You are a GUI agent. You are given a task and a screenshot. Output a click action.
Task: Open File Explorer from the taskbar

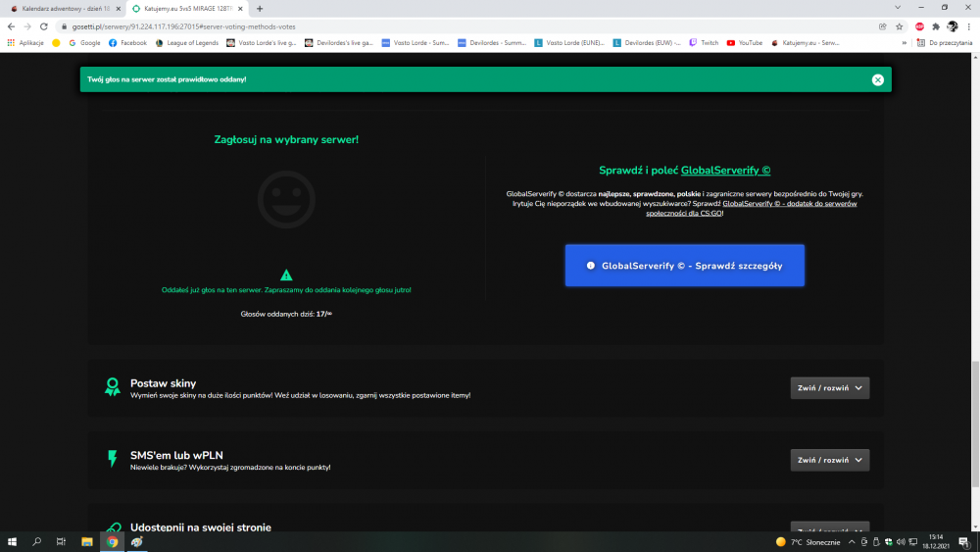pyautogui.click(x=87, y=542)
